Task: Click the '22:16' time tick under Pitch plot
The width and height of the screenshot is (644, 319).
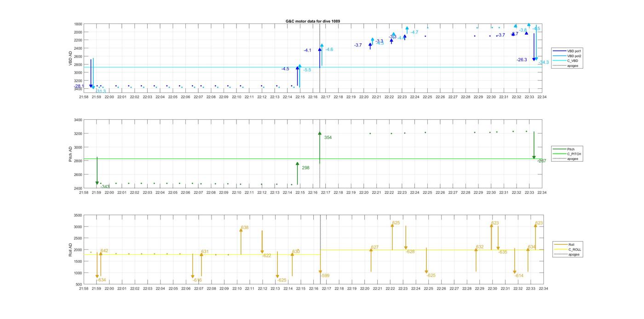Action: point(313,192)
